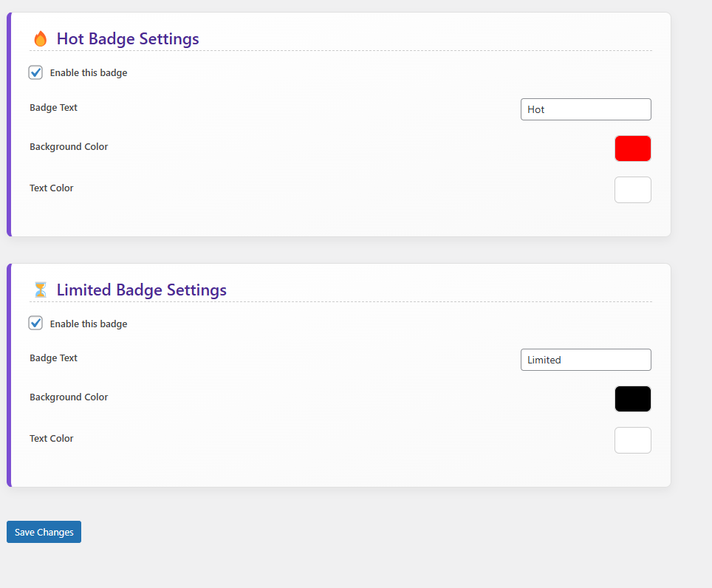Screen dimensions: 712x588
Task: Click the Limited section's Enable this badge label
Action: 89,324
